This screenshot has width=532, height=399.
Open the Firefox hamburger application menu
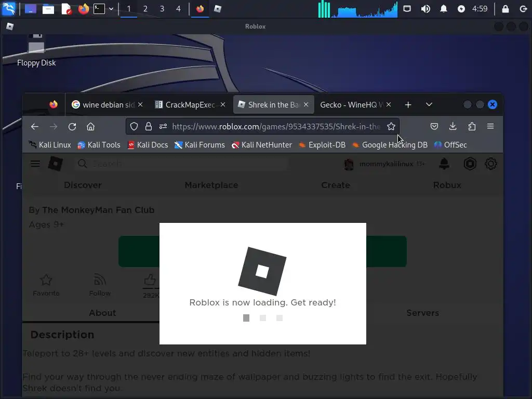point(490,126)
